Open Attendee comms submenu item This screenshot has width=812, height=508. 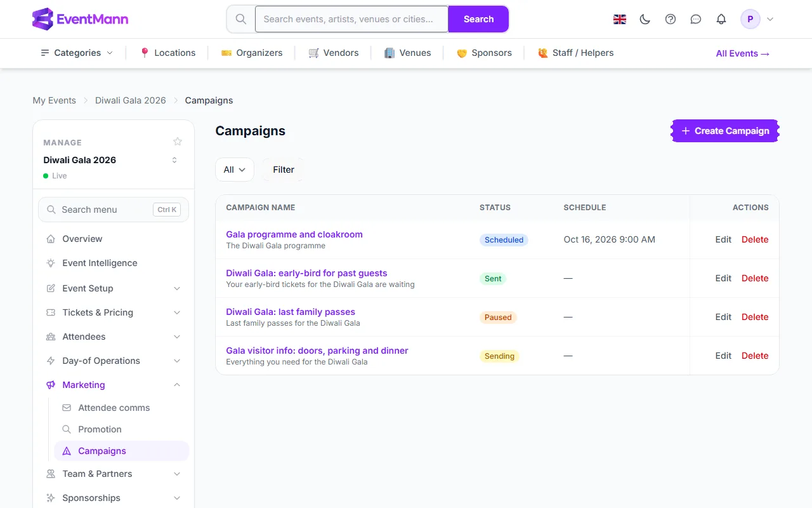(122, 408)
